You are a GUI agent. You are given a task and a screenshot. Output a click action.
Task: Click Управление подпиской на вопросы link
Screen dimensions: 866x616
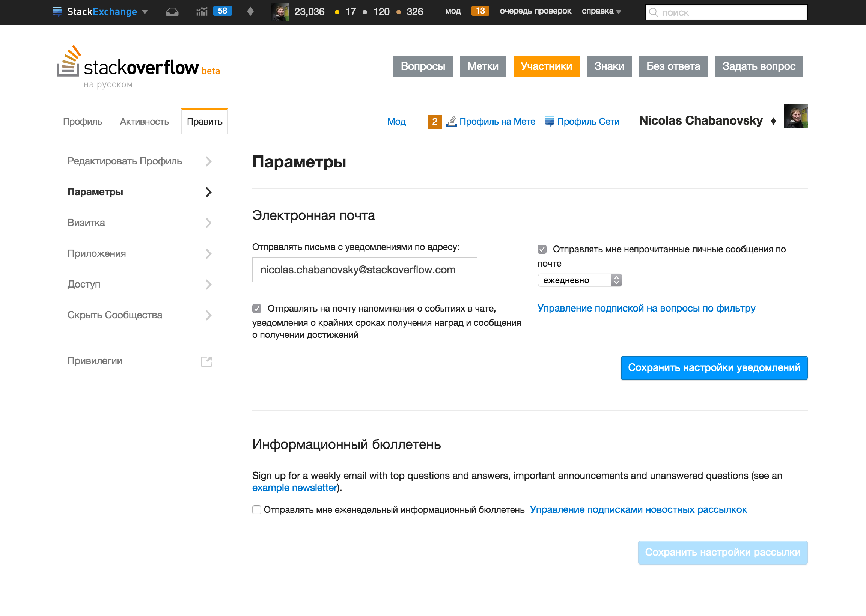point(647,308)
